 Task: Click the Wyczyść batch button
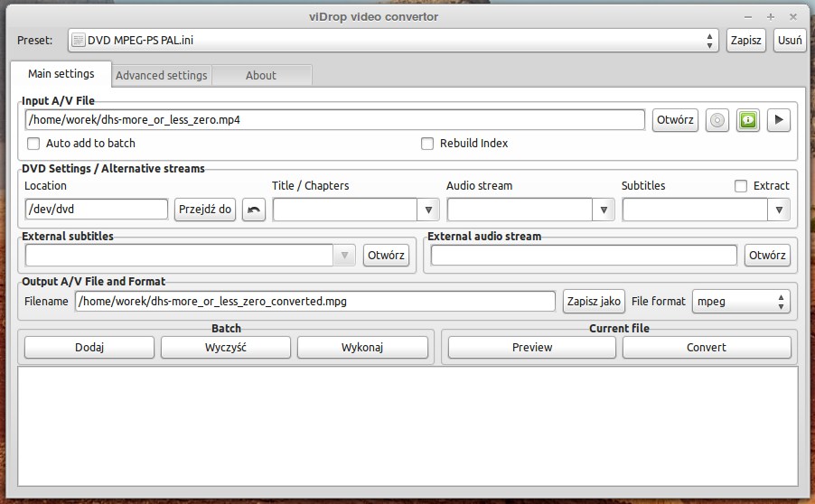pyautogui.click(x=226, y=347)
